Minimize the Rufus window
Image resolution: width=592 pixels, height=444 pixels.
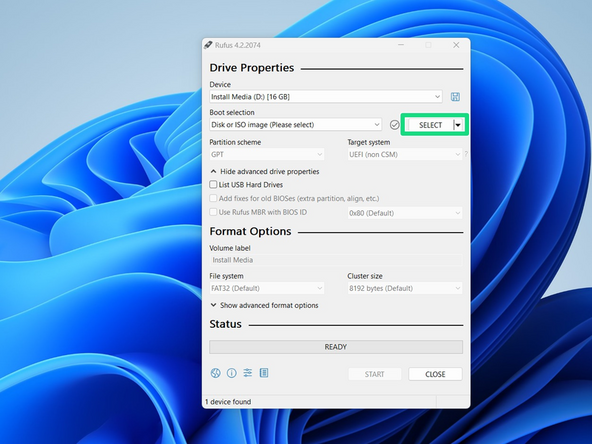click(x=401, y=45)
